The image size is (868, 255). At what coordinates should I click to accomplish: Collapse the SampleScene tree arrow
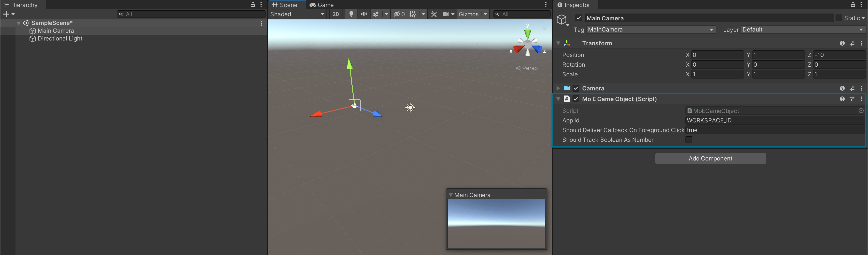point(19,23)
